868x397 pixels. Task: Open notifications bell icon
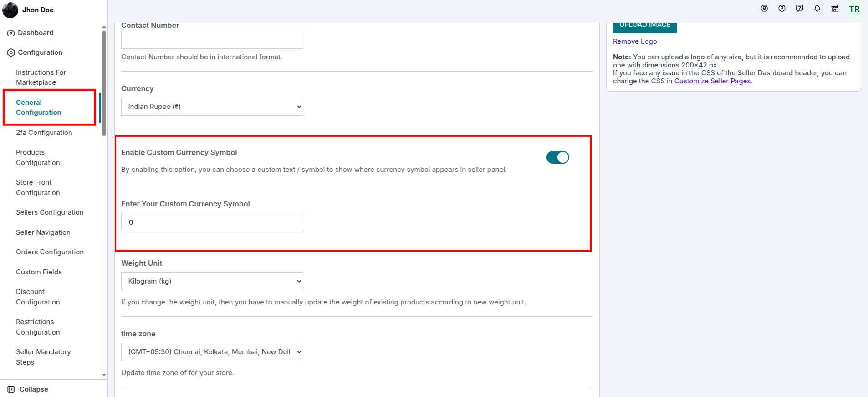817,9
